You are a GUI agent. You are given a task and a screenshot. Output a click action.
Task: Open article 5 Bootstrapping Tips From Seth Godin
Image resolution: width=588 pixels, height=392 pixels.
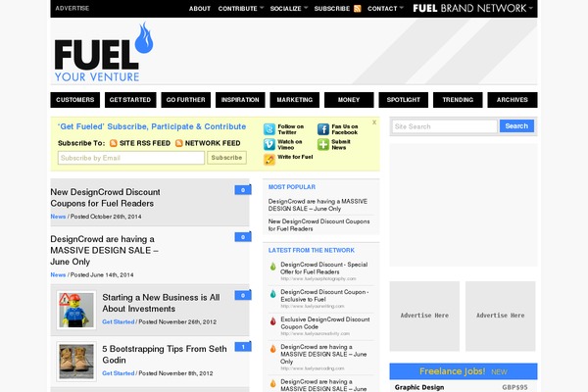point(165,355)
